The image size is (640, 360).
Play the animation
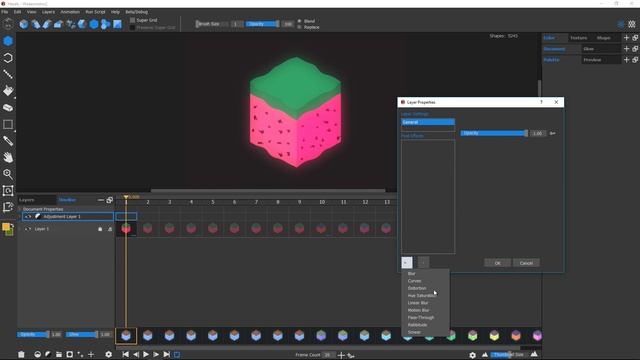pyautogui.click(x=146, y=354)
